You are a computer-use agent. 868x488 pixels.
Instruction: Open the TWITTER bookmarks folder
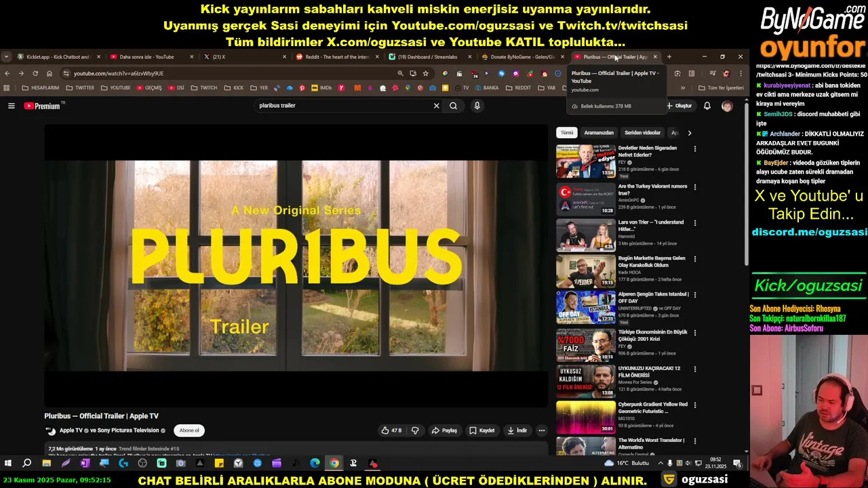tap(80, 87)
